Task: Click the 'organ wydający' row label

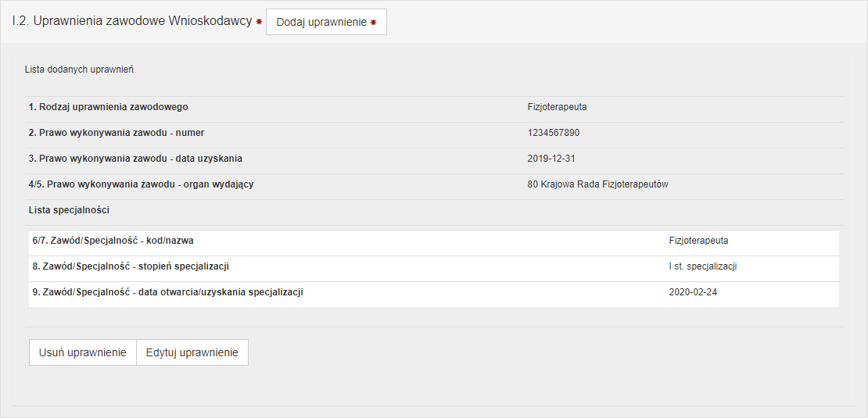Action: point(141,184)
